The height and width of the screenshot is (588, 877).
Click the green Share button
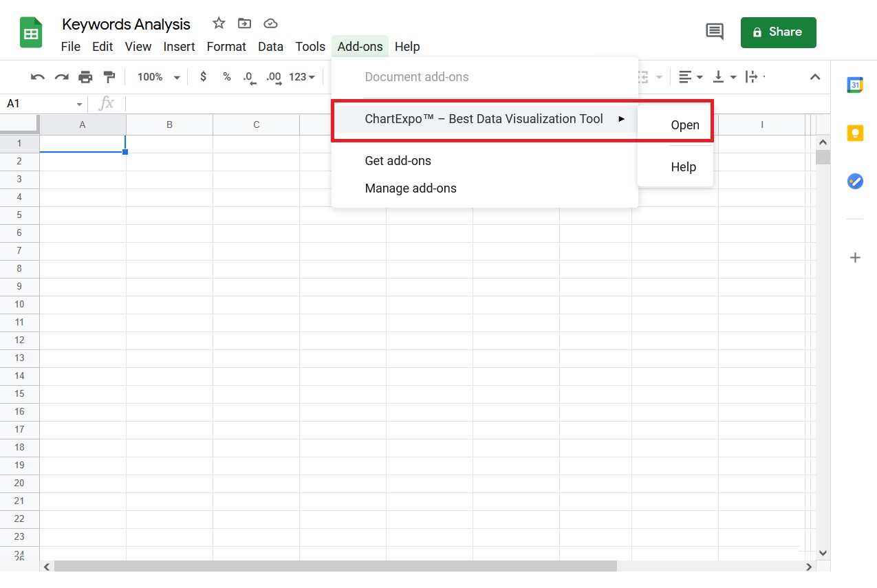[778, 32]
